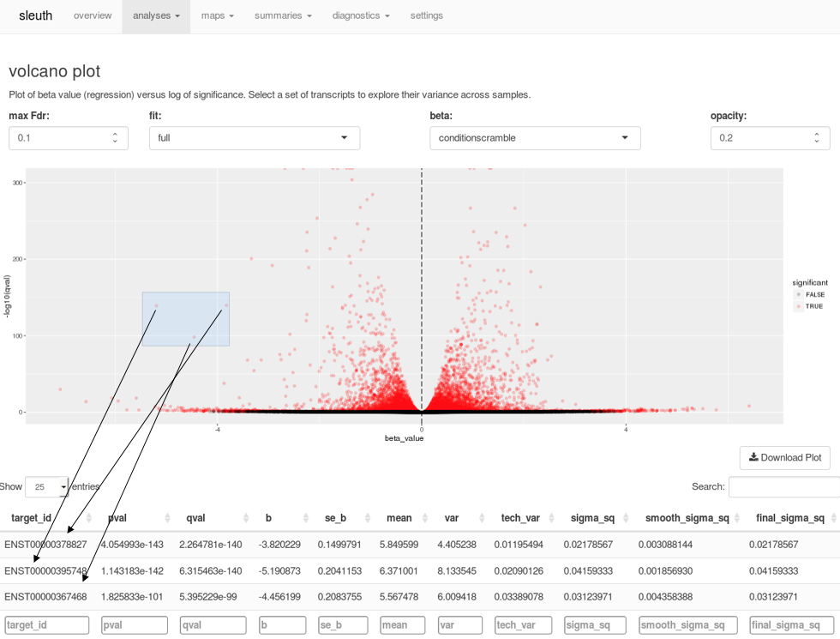
Task: Sort table by qval column sort icon
Action: 246,518
